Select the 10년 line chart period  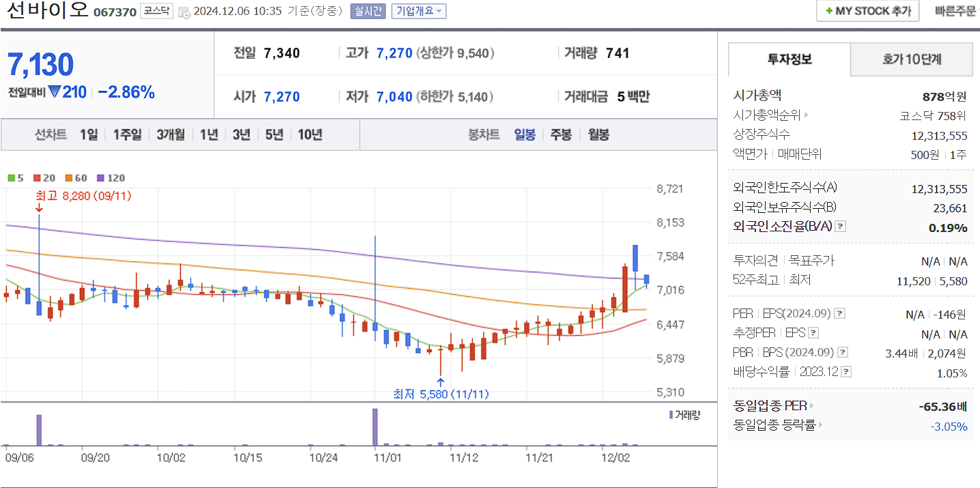pyautogui.click(x=309, y=134)
